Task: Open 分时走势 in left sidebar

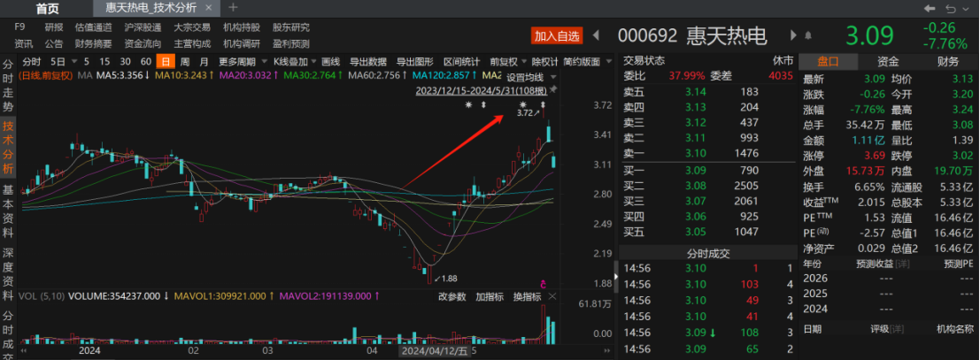Action: [x=7, y=84]
